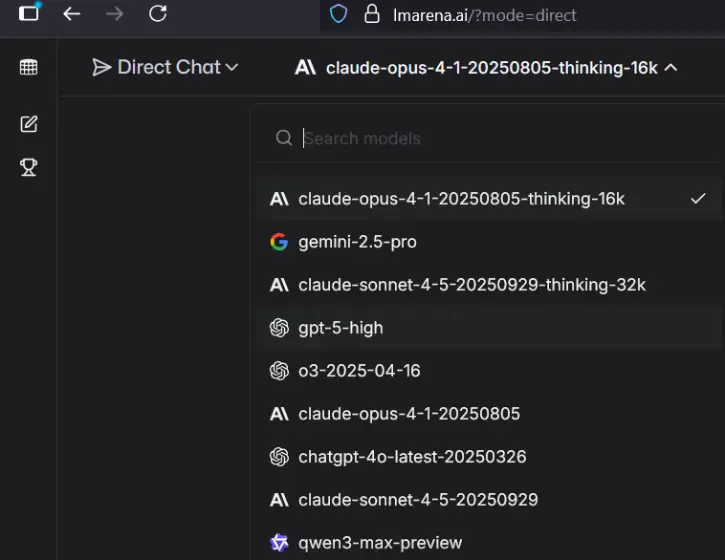The image size is (725, 560).
Task: Pick the gpt-5-high model
Action: [488, 328]
